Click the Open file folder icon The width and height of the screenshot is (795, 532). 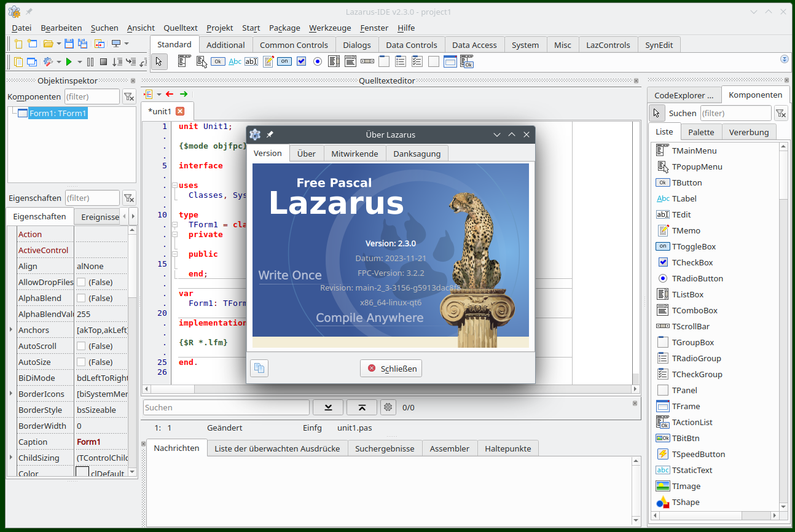pyautogui.click(x=48, y=44)
